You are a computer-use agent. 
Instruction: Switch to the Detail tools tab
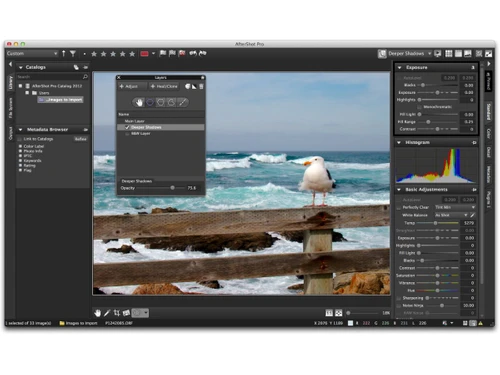click(x=488, y=152)
